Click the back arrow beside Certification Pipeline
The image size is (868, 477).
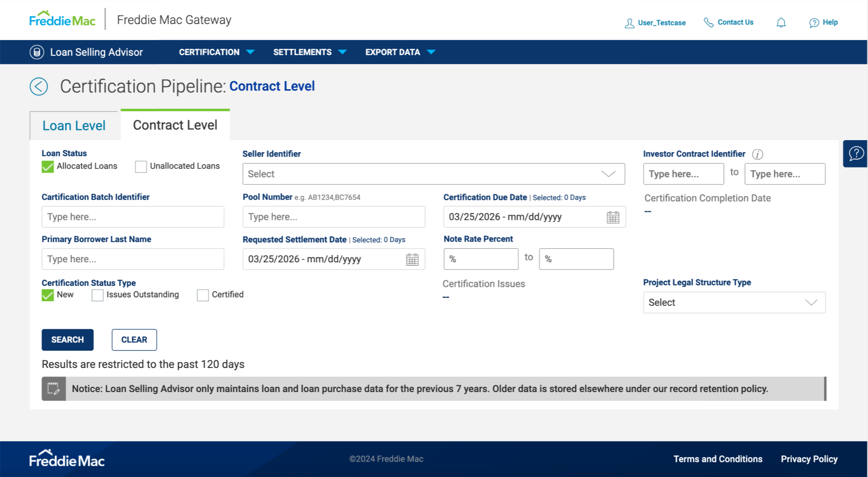point(39,86)
